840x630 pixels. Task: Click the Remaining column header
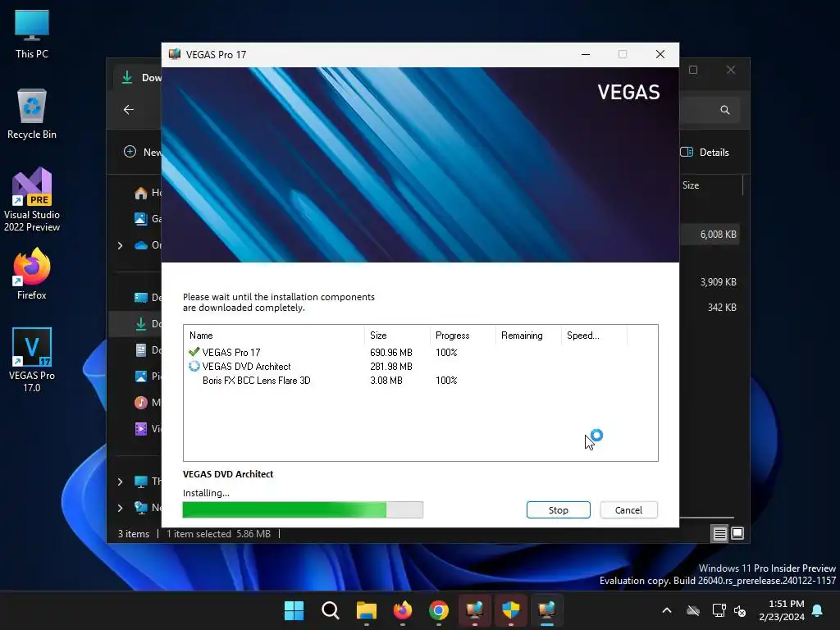[x=528, y=336]
